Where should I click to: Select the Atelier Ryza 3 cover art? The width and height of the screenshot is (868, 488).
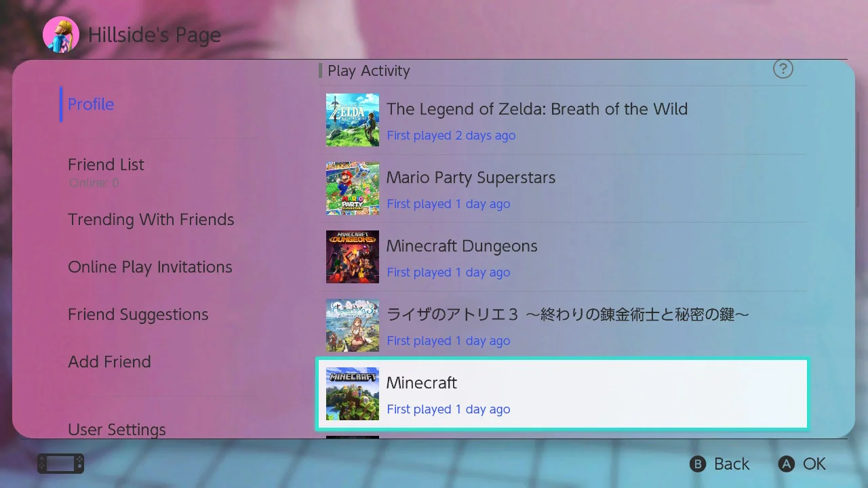click(x=353, y=325)
